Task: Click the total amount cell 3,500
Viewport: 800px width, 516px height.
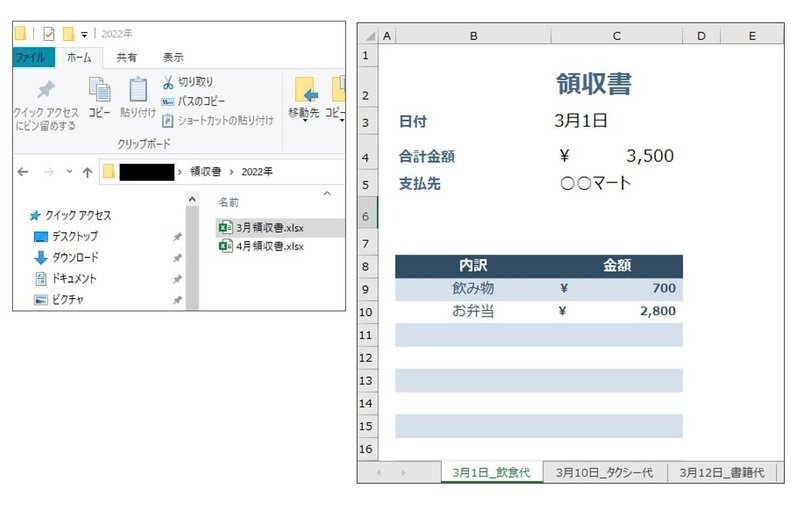Action: point(617,156)
